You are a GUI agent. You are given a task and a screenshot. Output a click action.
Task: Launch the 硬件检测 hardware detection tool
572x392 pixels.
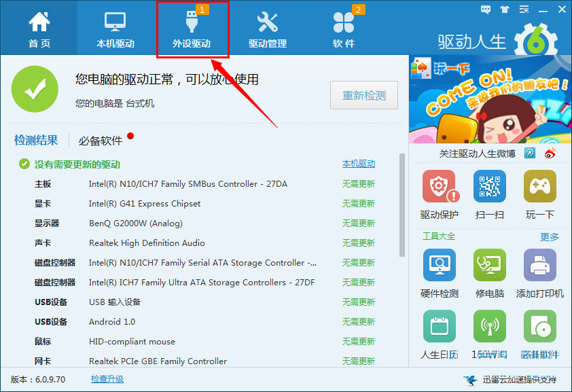439,266
